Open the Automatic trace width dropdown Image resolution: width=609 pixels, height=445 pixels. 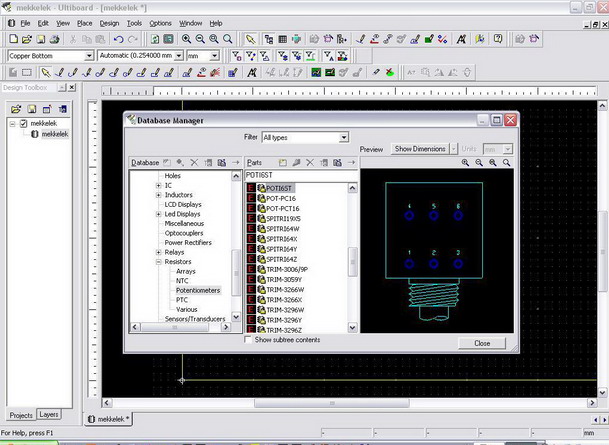pyautogui.click(x=179, y=56)
